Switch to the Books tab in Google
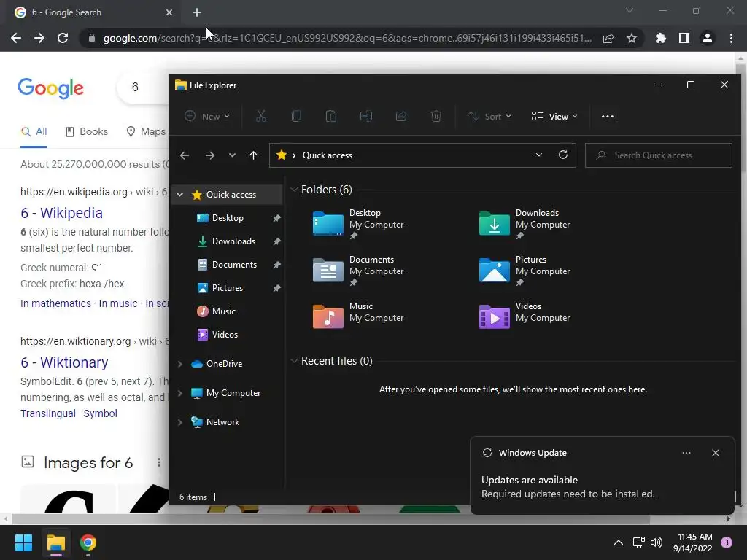Screen dimensions: 747x560 coord(86,131)
